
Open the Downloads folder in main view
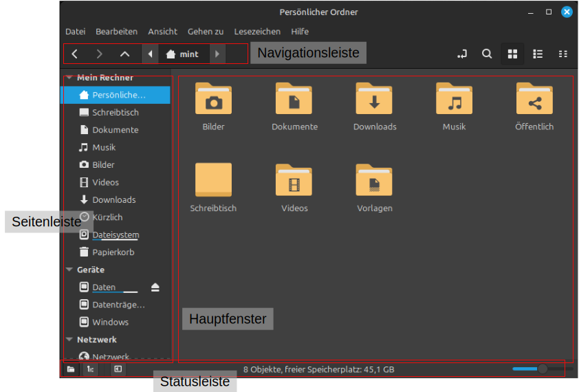point(374,99)
